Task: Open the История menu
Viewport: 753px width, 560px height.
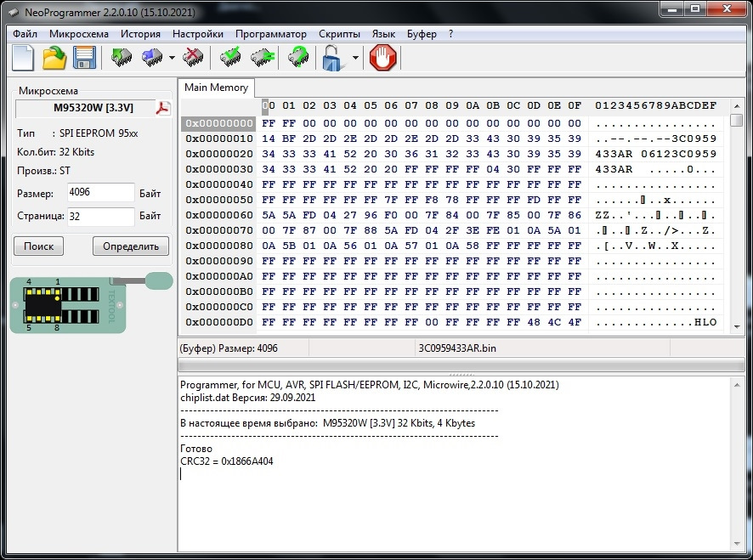Action: point(140,34)
